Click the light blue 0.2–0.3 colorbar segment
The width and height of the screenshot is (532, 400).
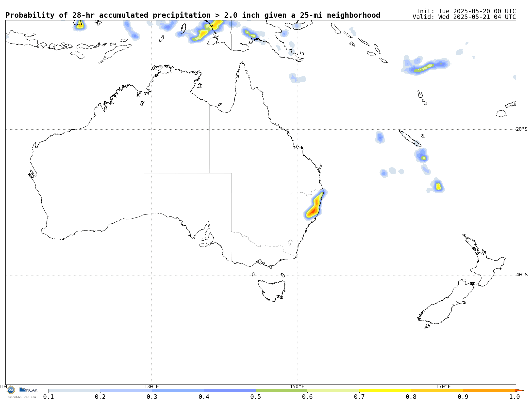[126, 390]
